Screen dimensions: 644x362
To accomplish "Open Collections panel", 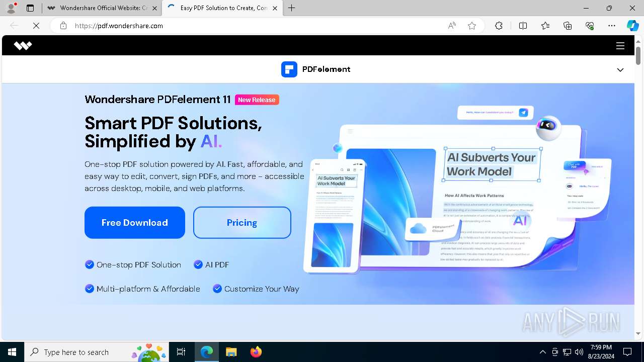I will point(568,26).
